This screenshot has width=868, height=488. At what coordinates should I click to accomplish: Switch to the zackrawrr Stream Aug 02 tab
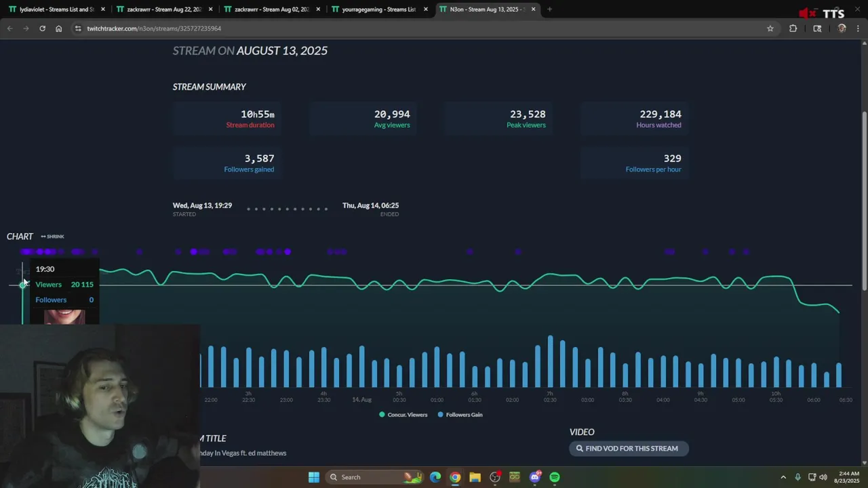271,9
